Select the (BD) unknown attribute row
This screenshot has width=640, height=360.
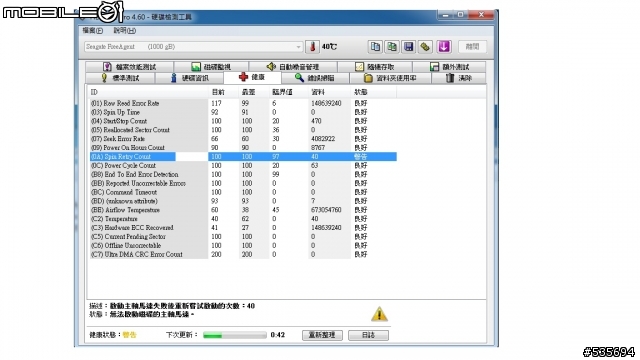pyautogui.click(x=243, y=201)
